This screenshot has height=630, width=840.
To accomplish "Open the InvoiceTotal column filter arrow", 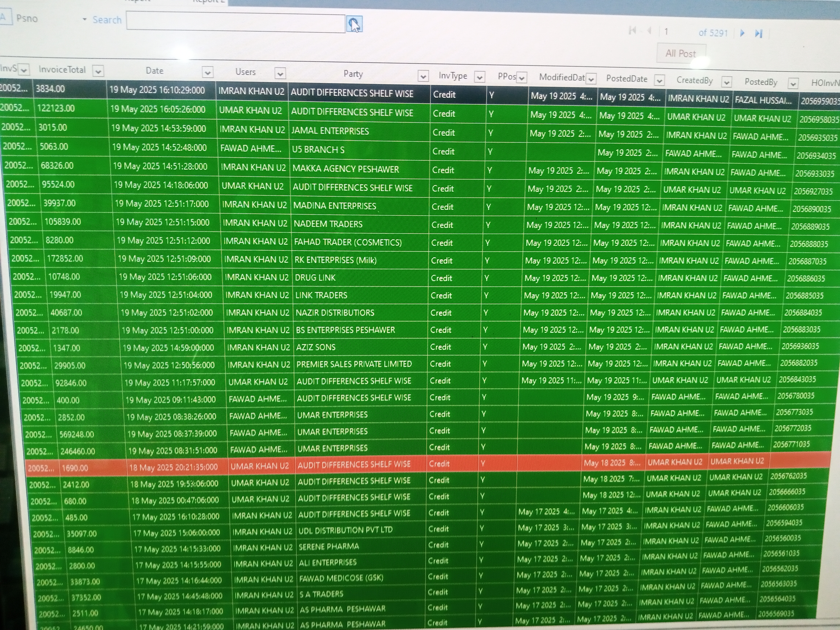I will 98,71.
